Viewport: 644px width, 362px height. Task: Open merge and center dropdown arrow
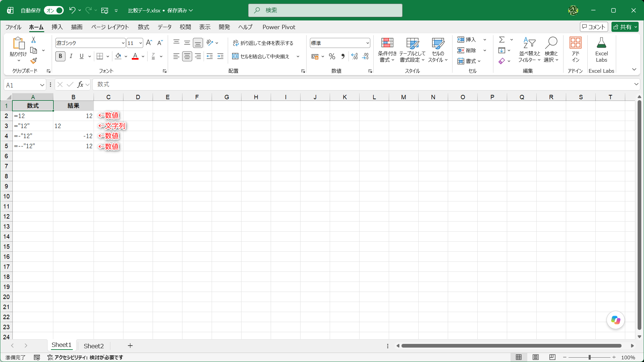(298, 56)
